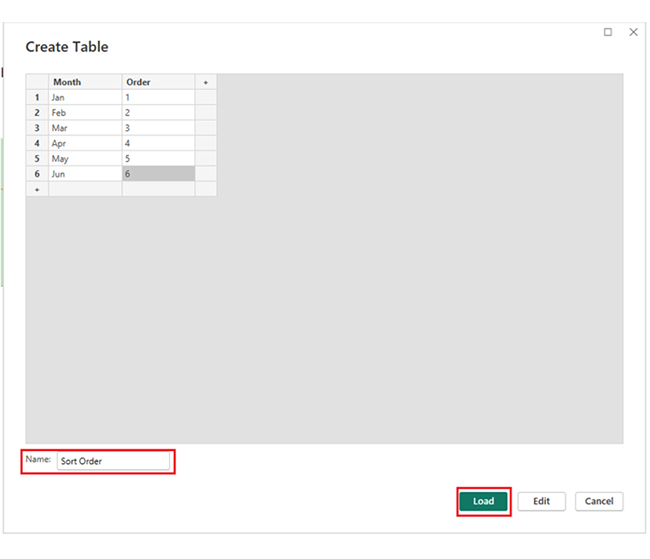Click the Edit button
Viewport: 650px width, 559px height.
pyautogui.click(x=541, y=501)
